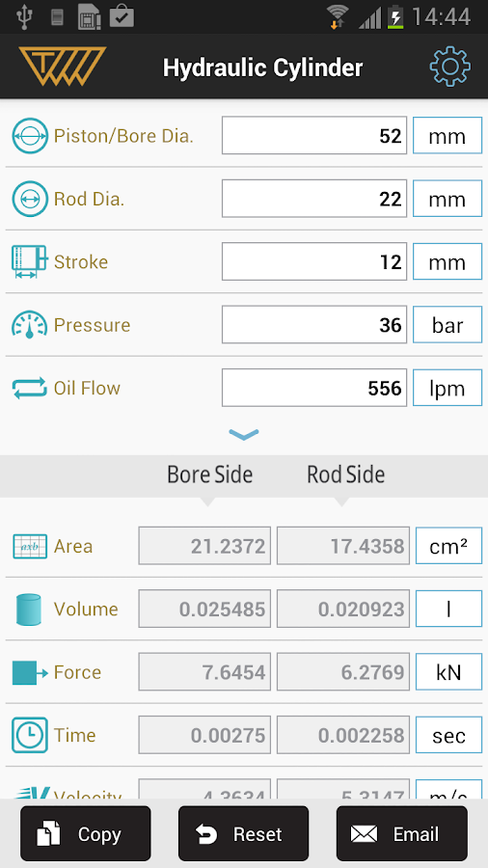Change Force unit from kN
Viewport: 488px width, 868px height.
pyautogui.click(x=448, y=672)
